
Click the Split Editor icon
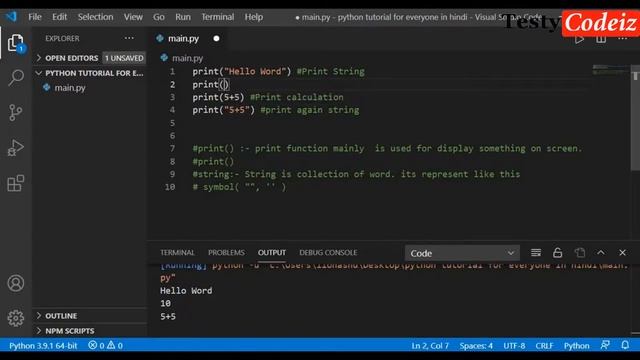pyautogui.click(x=601, y=39)
